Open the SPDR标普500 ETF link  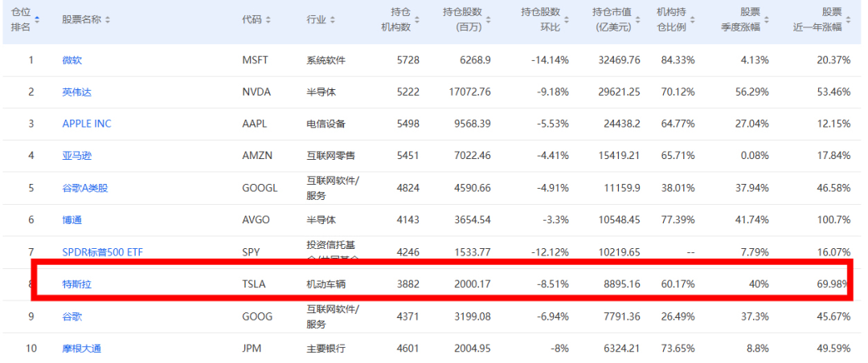[102, 252]
